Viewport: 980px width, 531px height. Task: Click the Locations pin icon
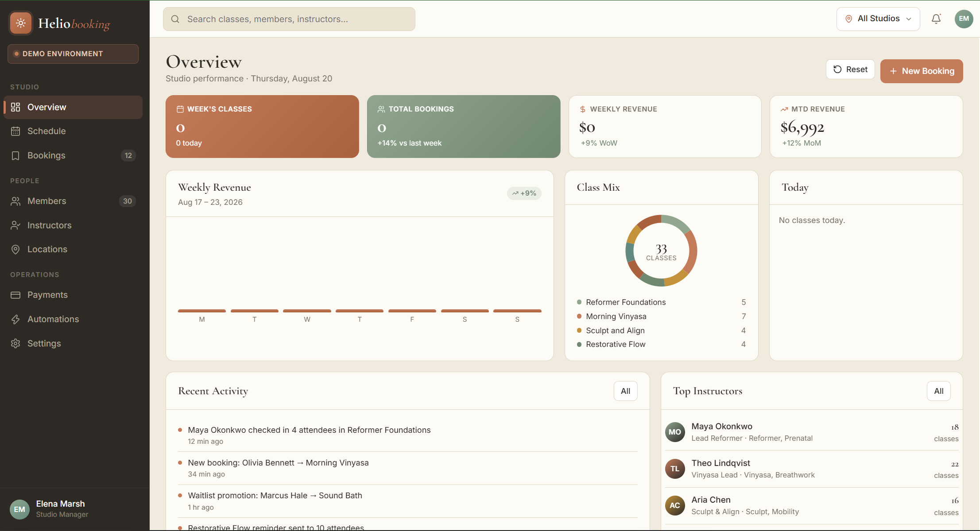[x=15, y=249]
